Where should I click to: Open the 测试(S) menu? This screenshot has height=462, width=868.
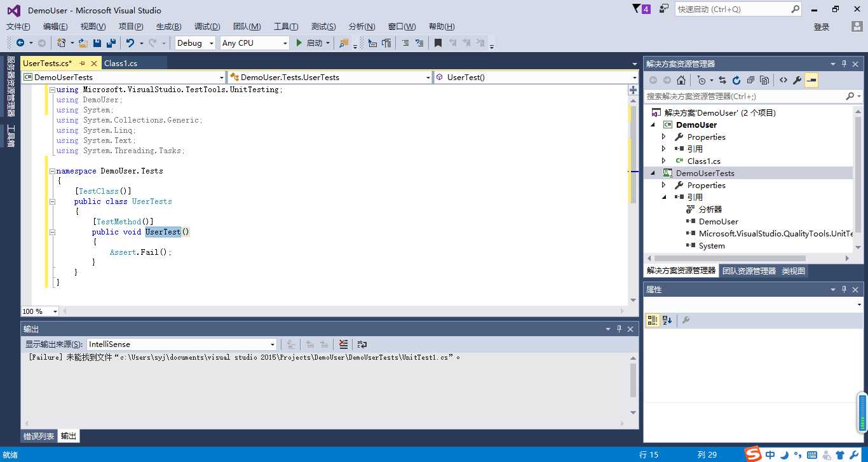tap(323, 26)
